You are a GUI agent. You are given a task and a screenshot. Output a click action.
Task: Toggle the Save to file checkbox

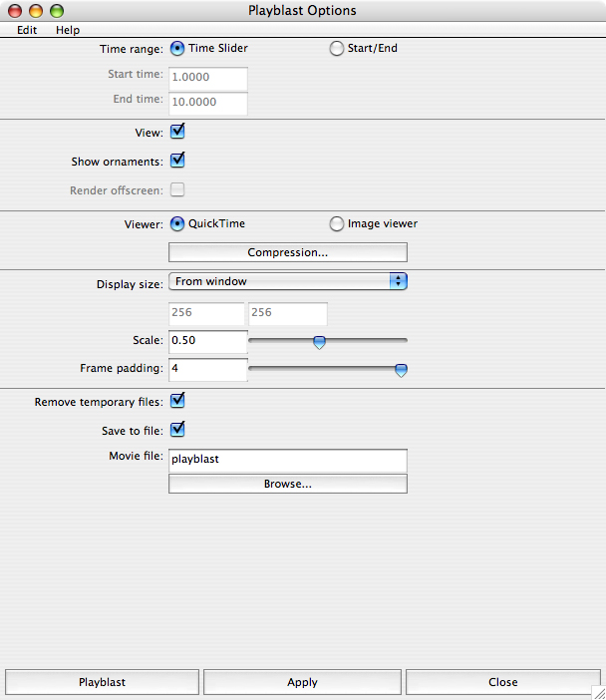[177, 430]
